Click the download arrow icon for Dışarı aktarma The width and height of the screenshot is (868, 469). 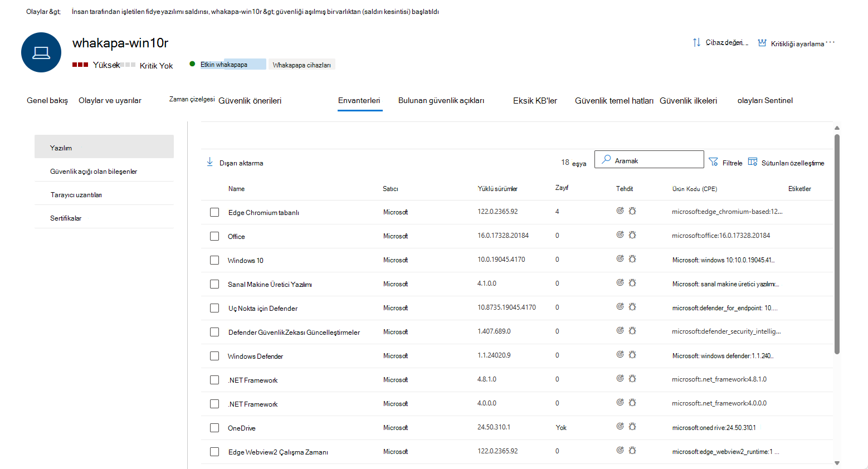[x=210, y=162]
